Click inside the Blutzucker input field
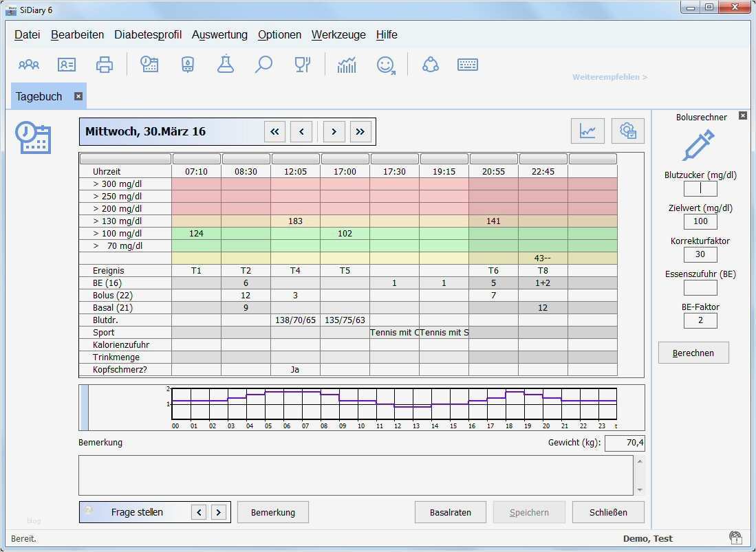Viewport: 756px width, 552px height. click(700, 188)
